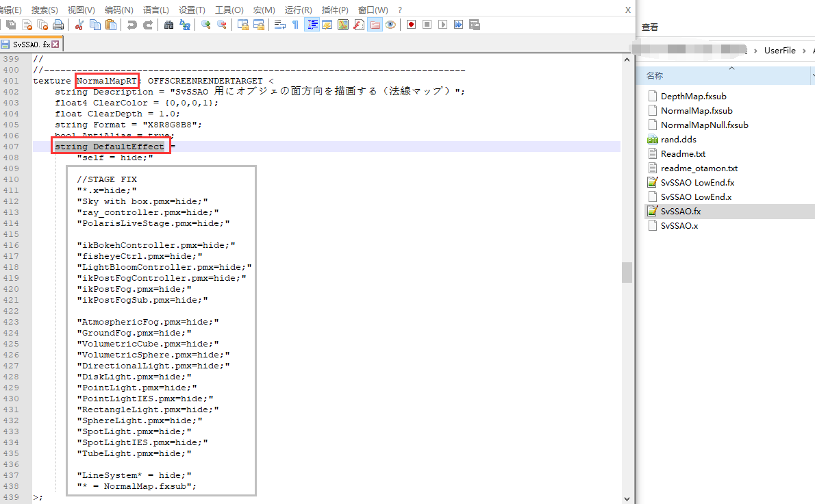Click the Print icon in toolbar
815x504 pixels.
pyautogui.click(x=58, y=25)
